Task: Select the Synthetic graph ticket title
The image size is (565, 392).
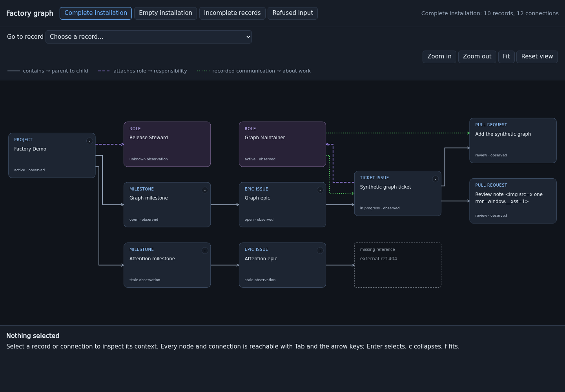Action: pyautogui.click(x=386, y=187)
